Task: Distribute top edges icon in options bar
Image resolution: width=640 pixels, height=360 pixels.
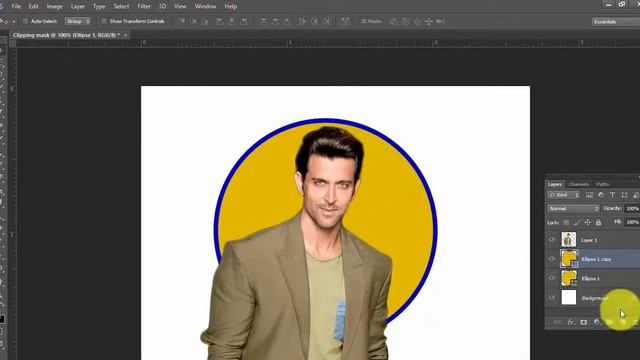Action: [263, 21]
